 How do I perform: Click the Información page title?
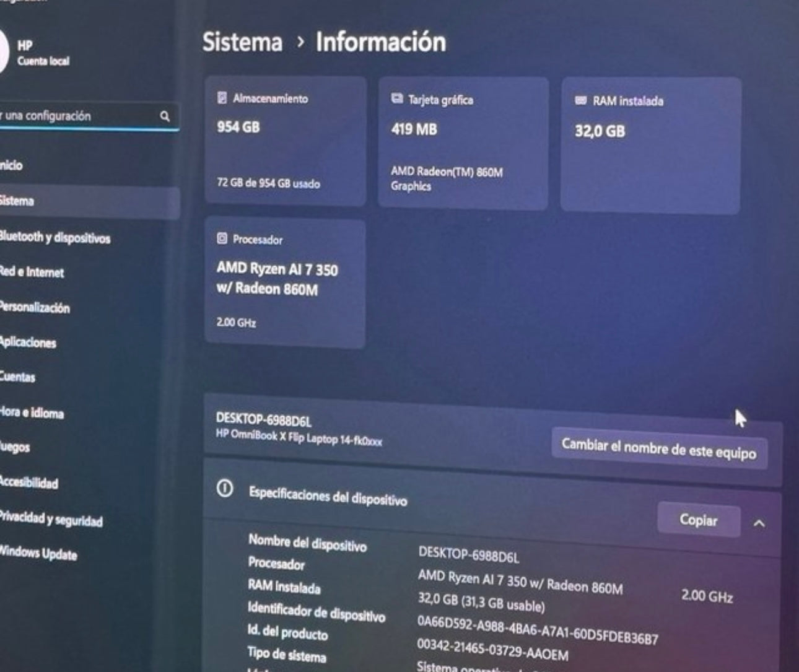[x=381, y=41]
